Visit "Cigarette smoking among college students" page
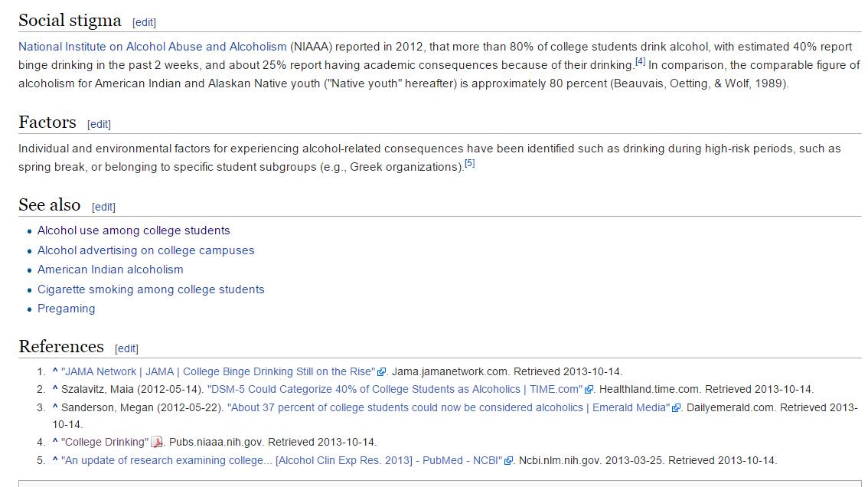The width and height of the screenshot is (868, 487). 151,289
